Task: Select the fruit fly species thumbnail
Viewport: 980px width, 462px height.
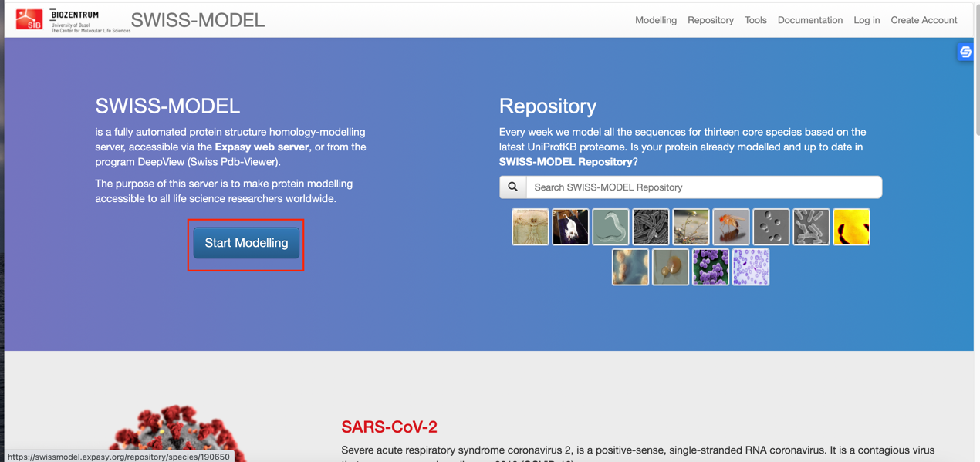Action: coord(731,227)
